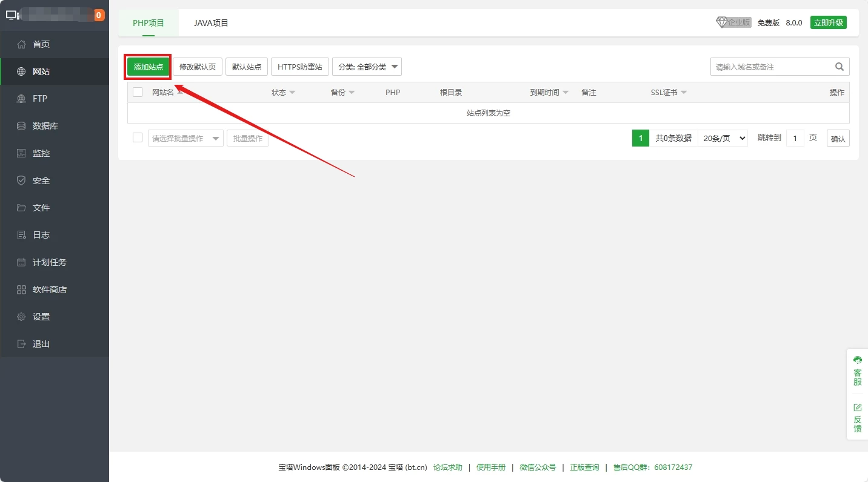Tick the checkbox beside batch operation dropdown
Image resolution: width=868 pixels, height=482 pixels.
tap(138, 138)
